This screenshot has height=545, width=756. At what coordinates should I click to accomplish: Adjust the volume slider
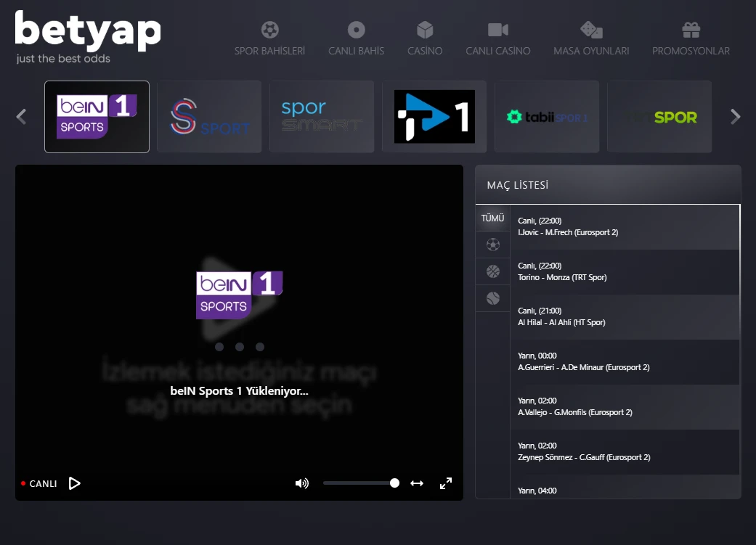(361, 483)
